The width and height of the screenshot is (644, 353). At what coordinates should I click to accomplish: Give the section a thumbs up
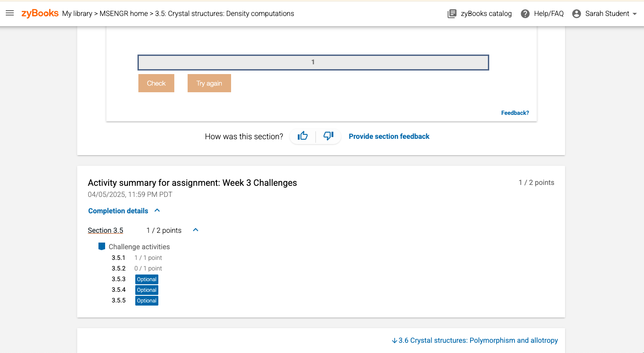[x=302, y=136]
